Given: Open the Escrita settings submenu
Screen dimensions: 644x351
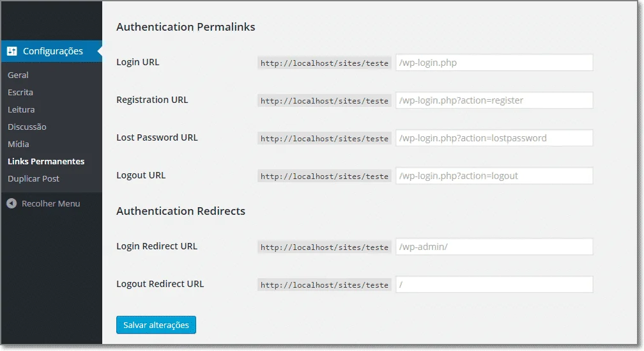Looking at the screenshot, I should (20, 93).
